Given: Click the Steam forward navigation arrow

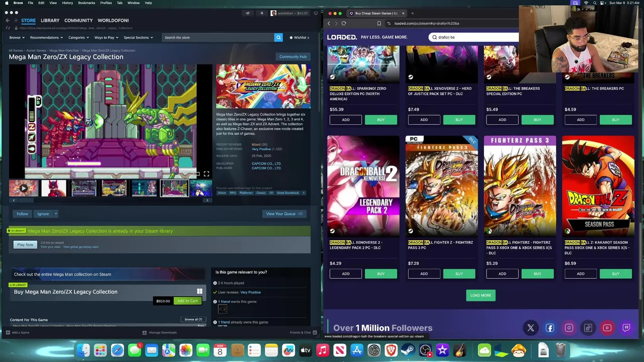Looking at the screenshot, I should (15, 21).
